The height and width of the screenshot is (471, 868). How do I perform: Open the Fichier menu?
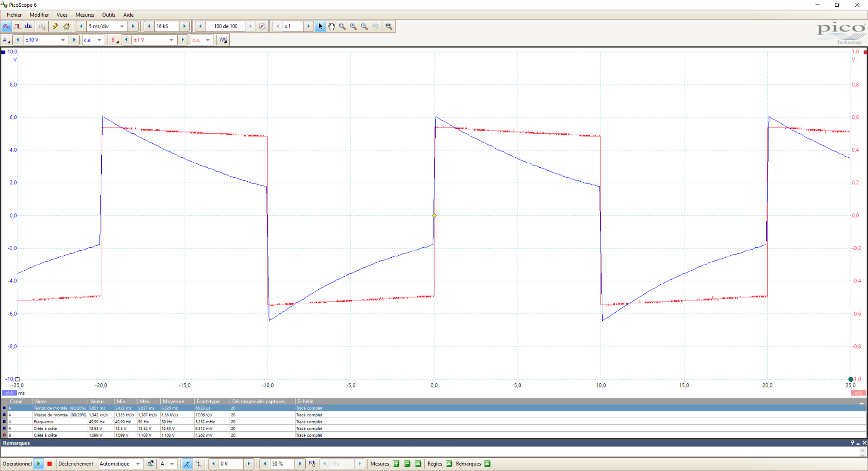(x=14, y=15)
